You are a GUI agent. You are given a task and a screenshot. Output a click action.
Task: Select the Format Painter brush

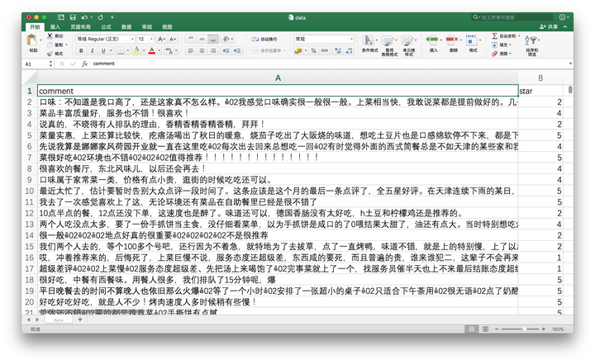pos(50,54)
